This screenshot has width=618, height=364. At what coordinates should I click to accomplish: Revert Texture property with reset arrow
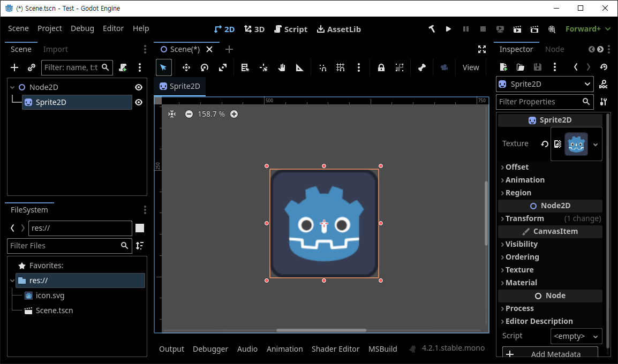545,144
